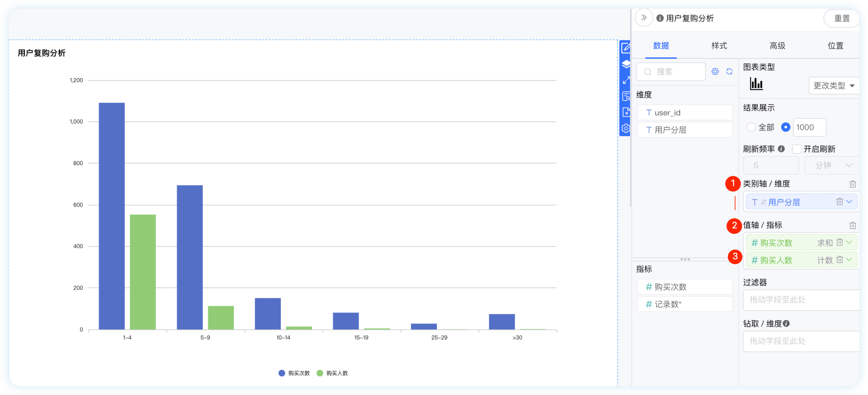The image size is (868, 395).
Task: Click the edit pencil icon in blue sidebar
Action: tap(626, 48)
